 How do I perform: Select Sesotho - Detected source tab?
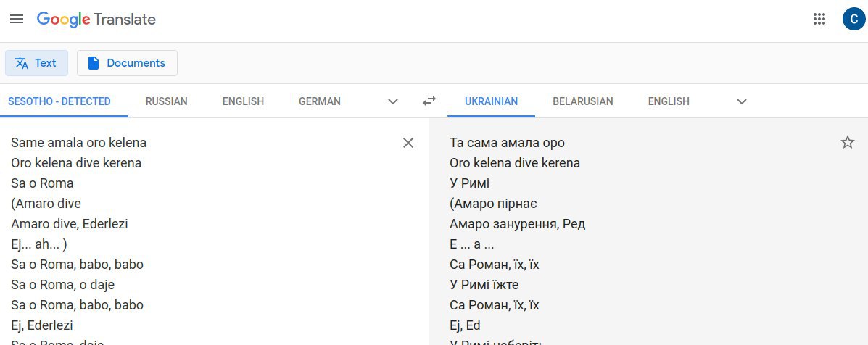pos(59,101)
